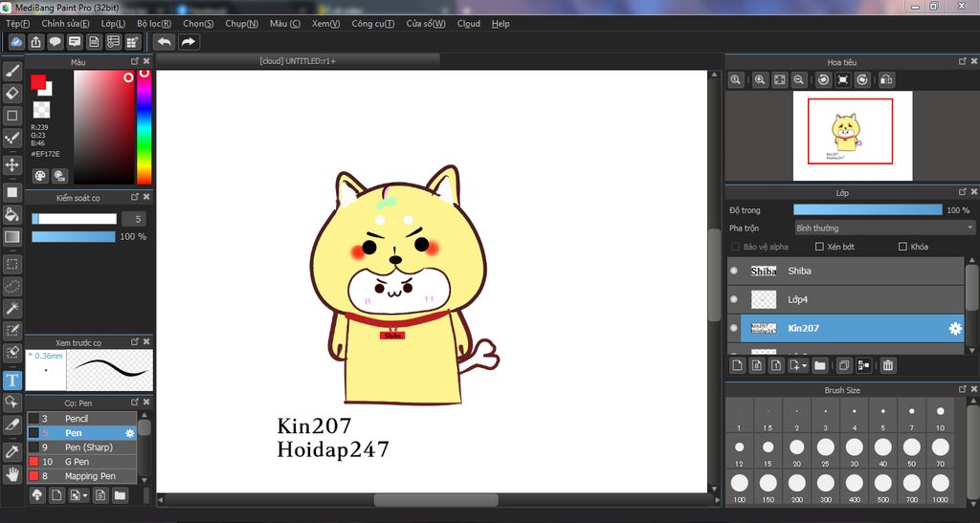Click the flip canvas icon in Navigator
The image size is (980, 523).
[x=886, y=80]
